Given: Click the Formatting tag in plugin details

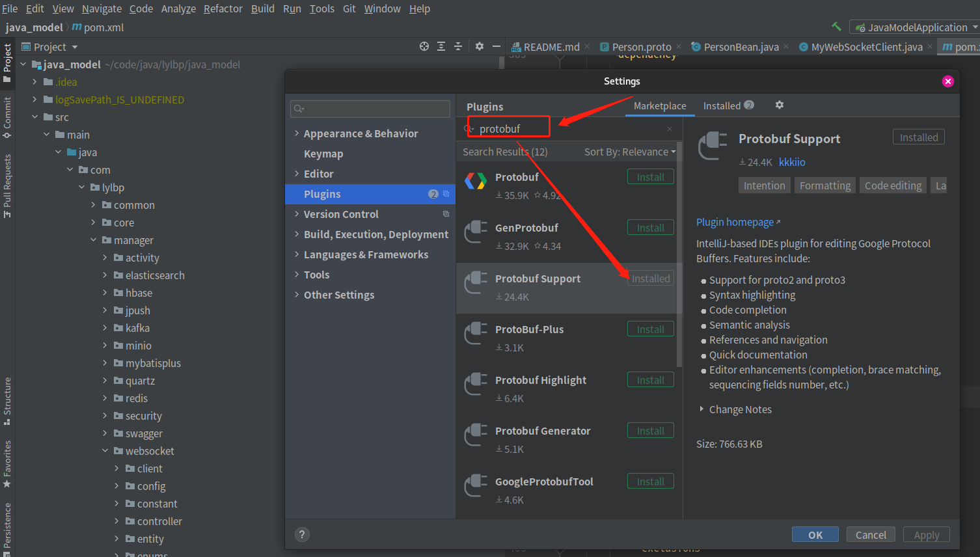Looking at the screenshot, I should 825,185.
